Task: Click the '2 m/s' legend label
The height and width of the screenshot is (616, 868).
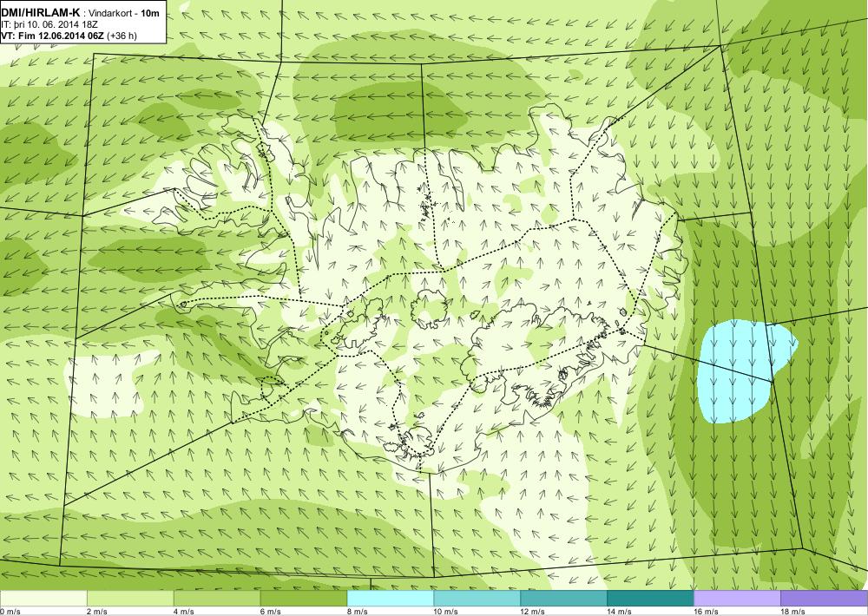Action: (x=97, y=612)
